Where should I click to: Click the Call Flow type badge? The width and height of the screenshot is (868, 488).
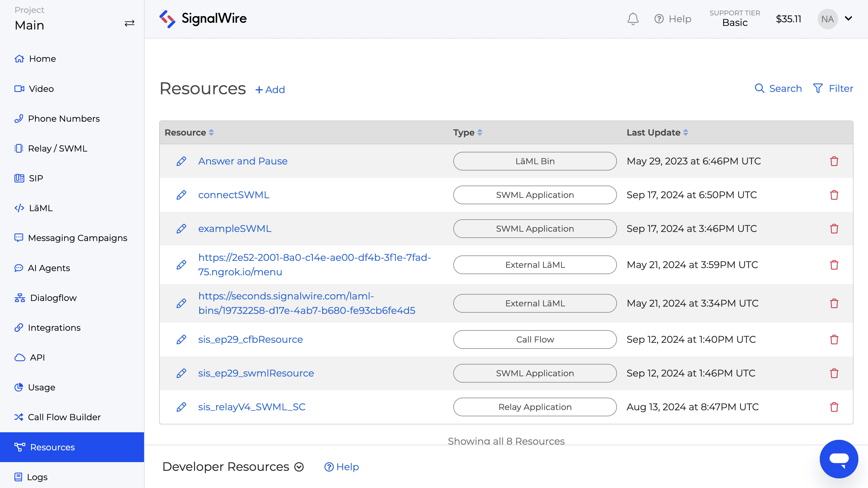[535, 339]
